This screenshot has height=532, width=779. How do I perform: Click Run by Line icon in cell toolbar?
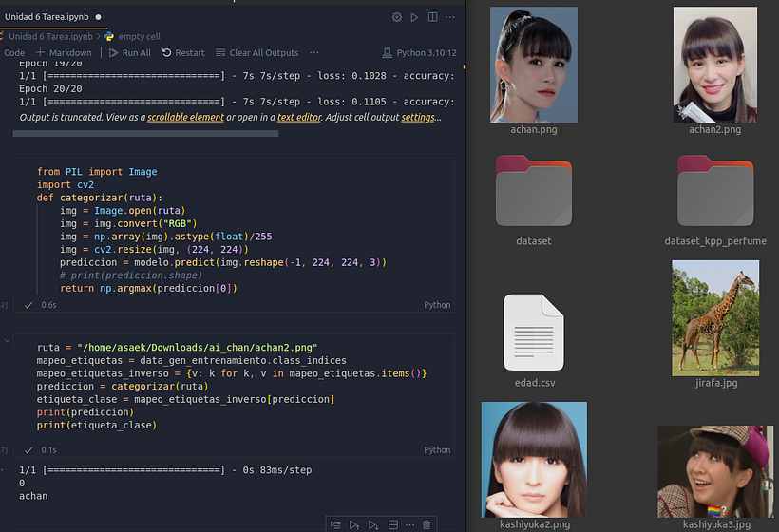click(x=335, y=524)
